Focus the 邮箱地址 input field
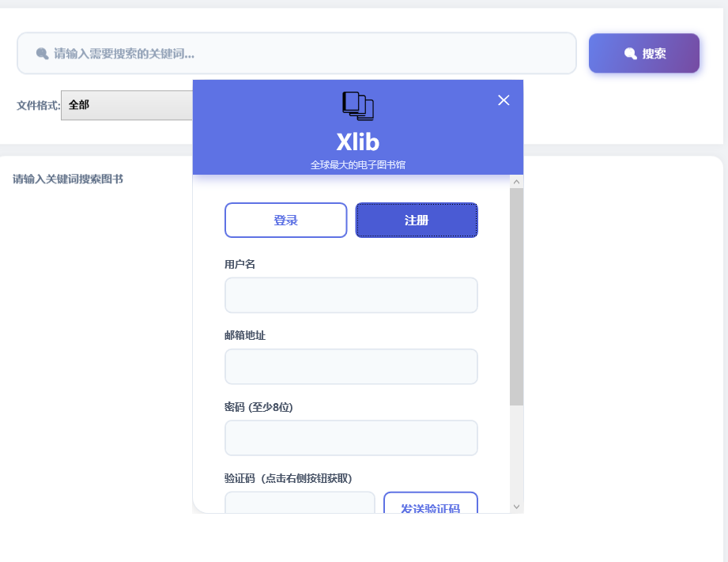 click(x=351, y=367)
